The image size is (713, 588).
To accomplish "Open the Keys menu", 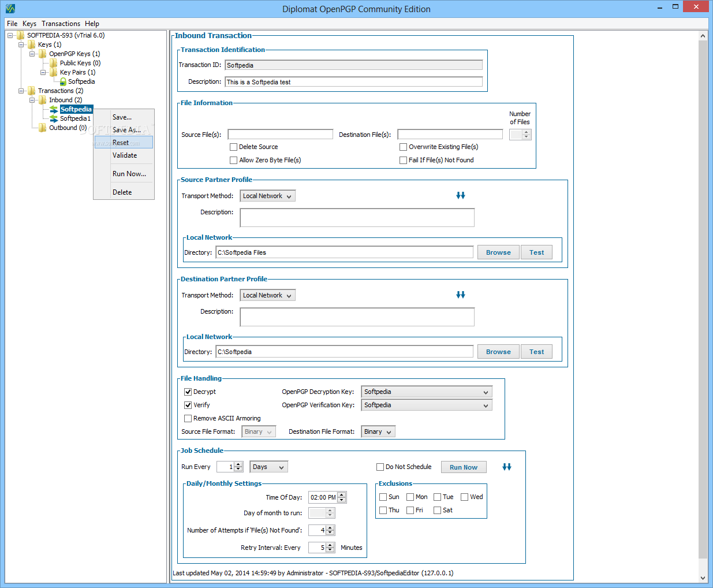I will tap(29, 24).
